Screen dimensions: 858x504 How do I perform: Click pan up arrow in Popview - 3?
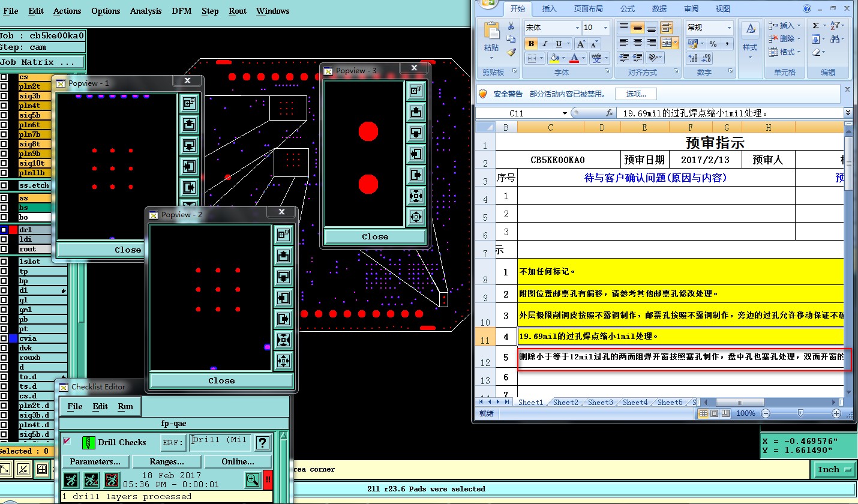point(416,112)
